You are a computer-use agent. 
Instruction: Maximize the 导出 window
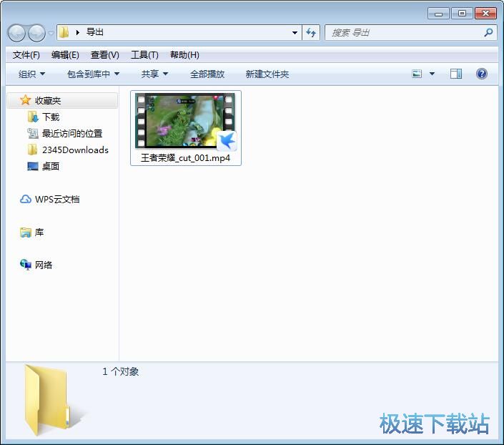(462, 14)
